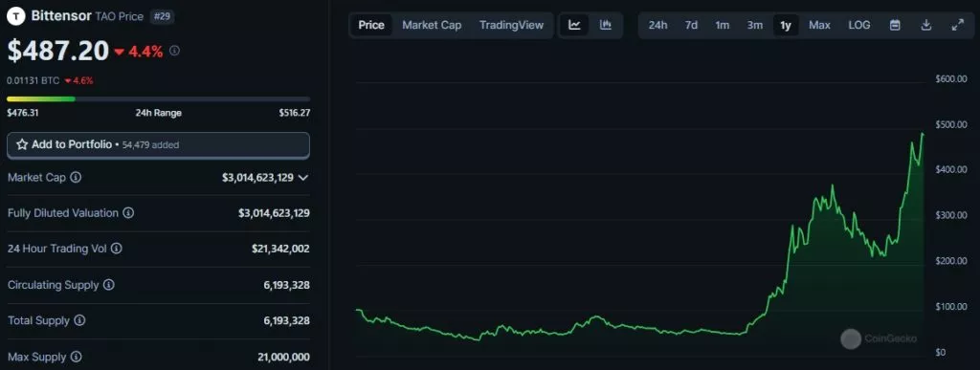
Task: Click the 0.01131 BTC value
Action: (33, 80)
